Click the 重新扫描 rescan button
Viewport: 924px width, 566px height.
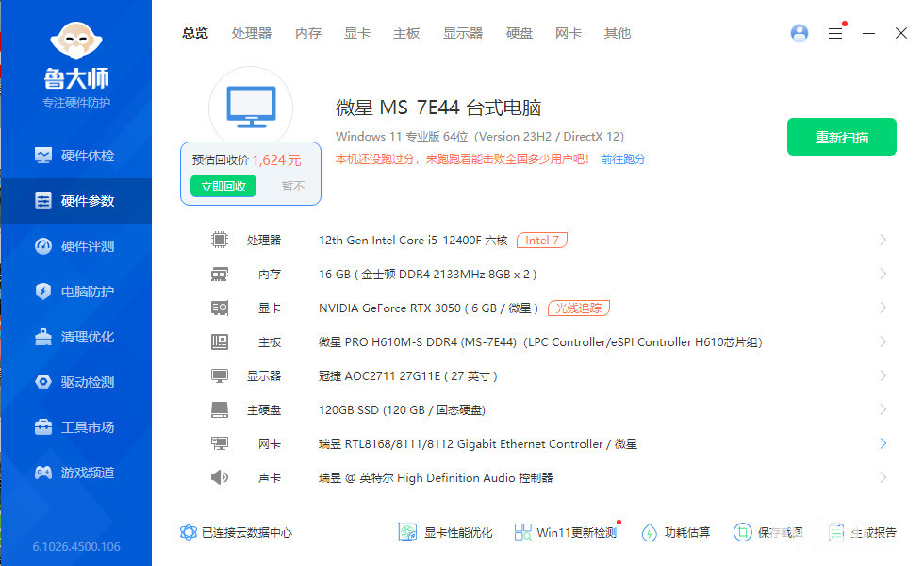click(841, 138)
